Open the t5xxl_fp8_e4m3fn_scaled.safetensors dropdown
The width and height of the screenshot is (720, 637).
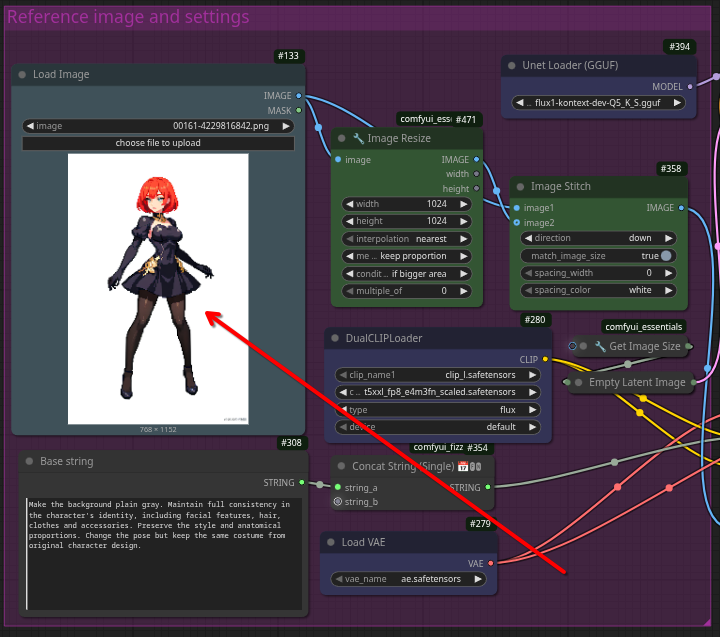438,392
